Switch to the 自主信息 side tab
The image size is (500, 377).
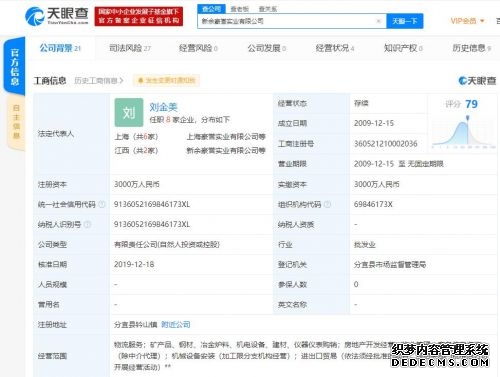coord(16,122)
